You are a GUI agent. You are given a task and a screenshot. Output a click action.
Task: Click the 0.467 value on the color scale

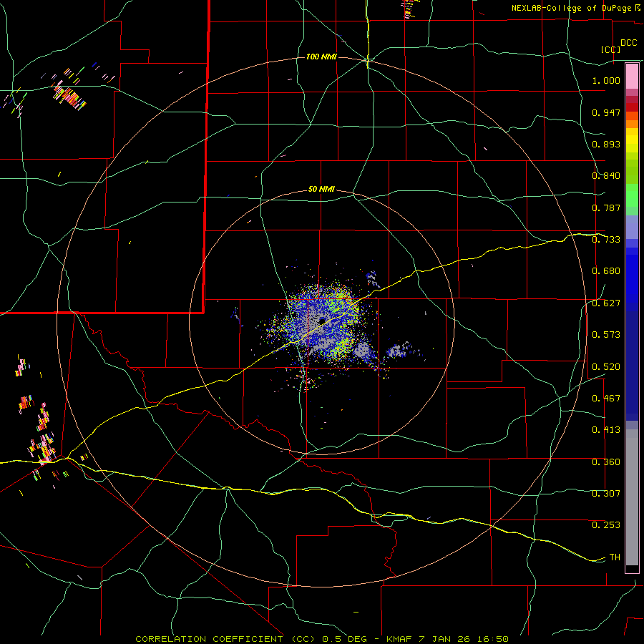click(606, 399)
